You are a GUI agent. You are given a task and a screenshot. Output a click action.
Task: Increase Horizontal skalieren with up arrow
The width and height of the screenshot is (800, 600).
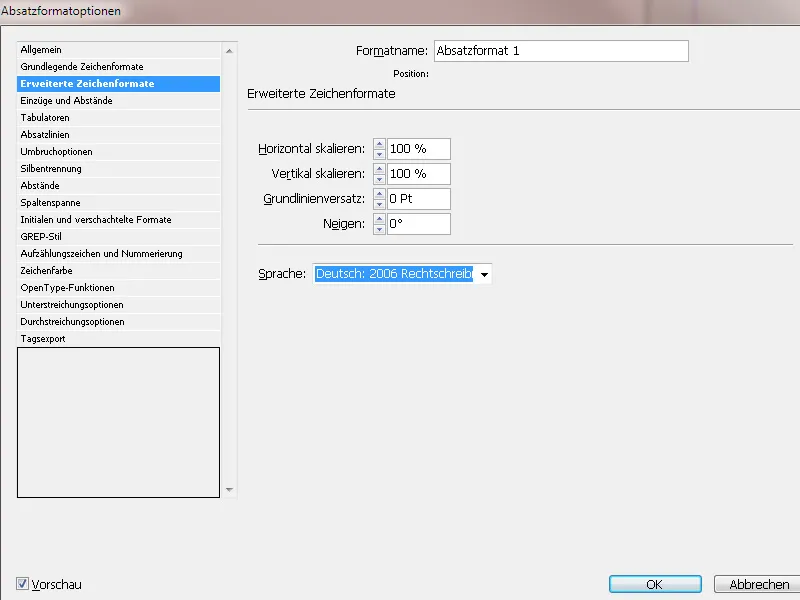(379, 144)
